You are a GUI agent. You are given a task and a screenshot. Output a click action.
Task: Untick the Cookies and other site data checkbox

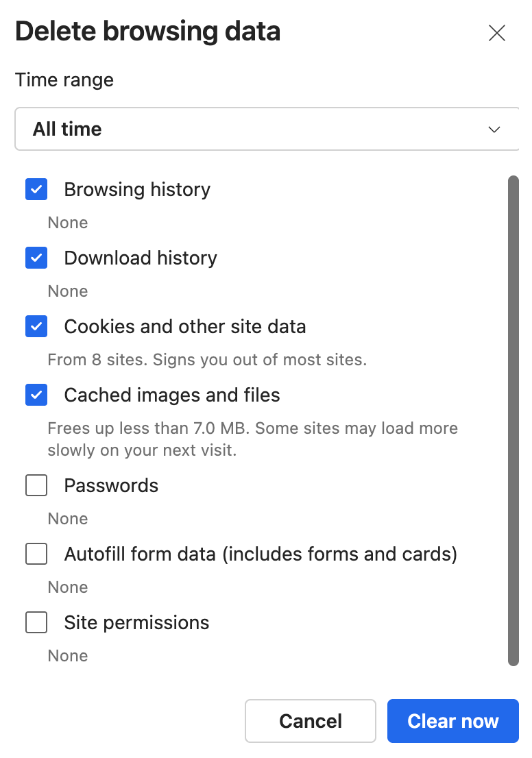coord(36,326)
